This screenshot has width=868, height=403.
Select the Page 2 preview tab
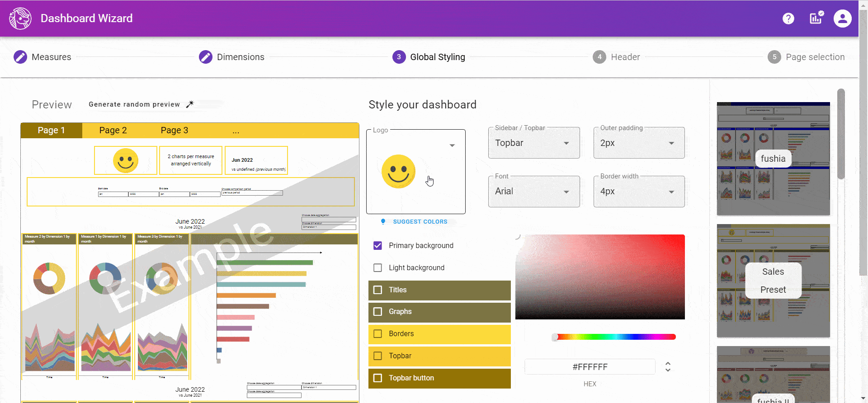tap(113, 130)
